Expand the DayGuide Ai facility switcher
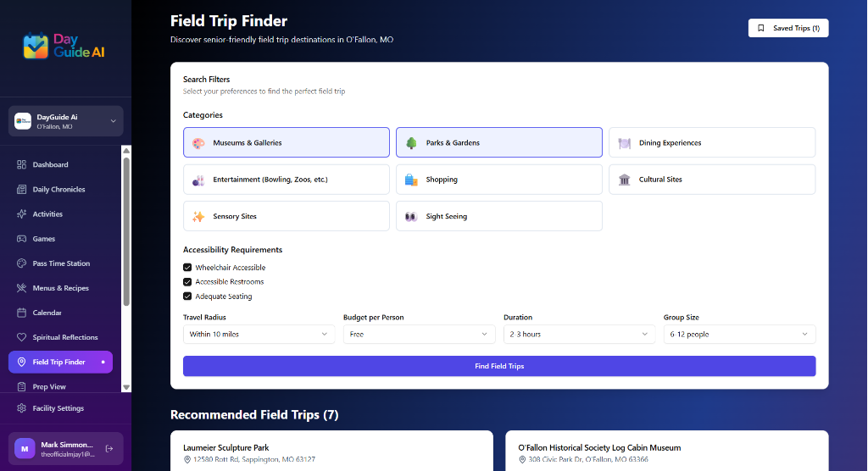The width and height of the screenshot is (868, 471). pos(66,121)
